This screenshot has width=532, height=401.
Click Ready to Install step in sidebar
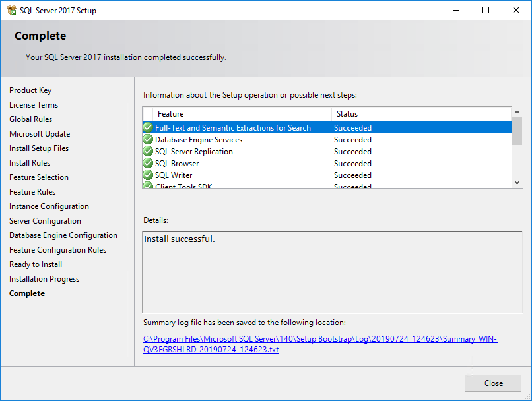tap(36, 264)
